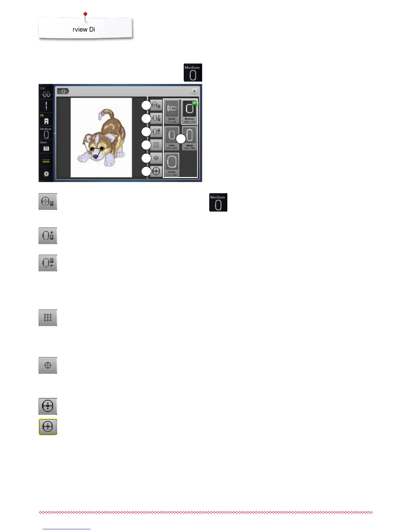The height and width of the screenshot is (532, 411).
Task: Tap the hoop centering button beside the dog preview
Action: coord(156,105)
